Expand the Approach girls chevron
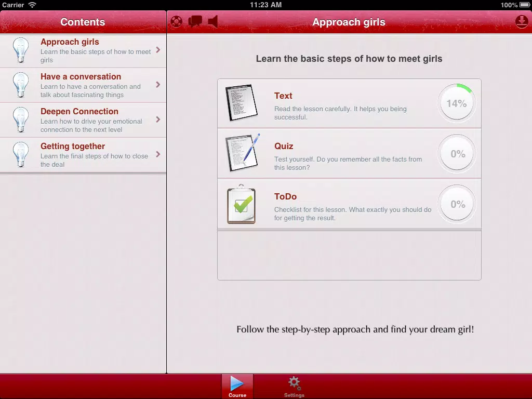 [x=158, y=50]
